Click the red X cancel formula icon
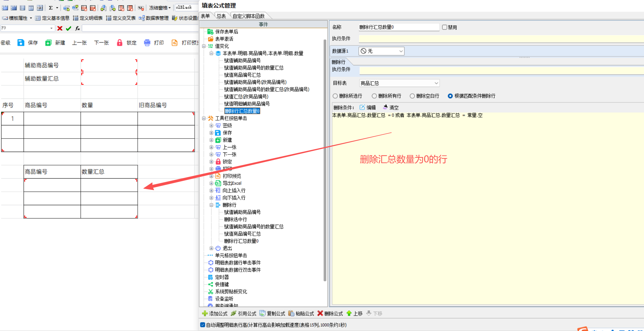 pos(60,28)
